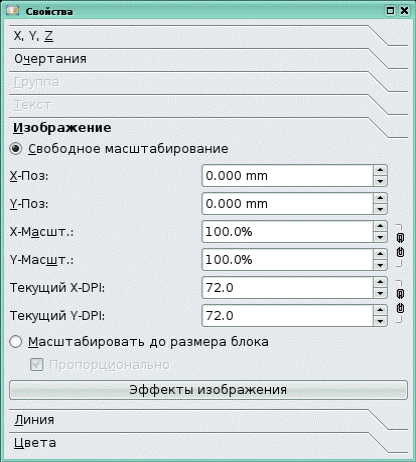Click into the Текущий X-DPI field
Image resolution: width=416 pixels, height=462 pixels.
(287, 288)
